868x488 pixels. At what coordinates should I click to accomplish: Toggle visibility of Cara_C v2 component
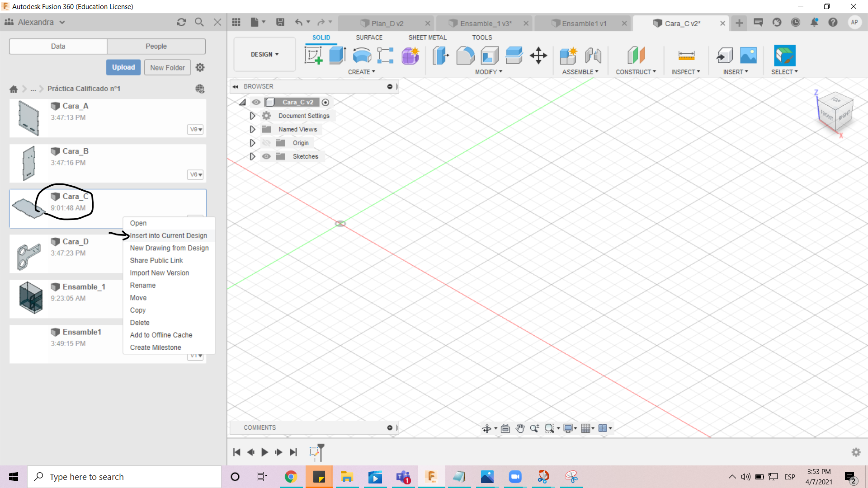coord(256,101)
